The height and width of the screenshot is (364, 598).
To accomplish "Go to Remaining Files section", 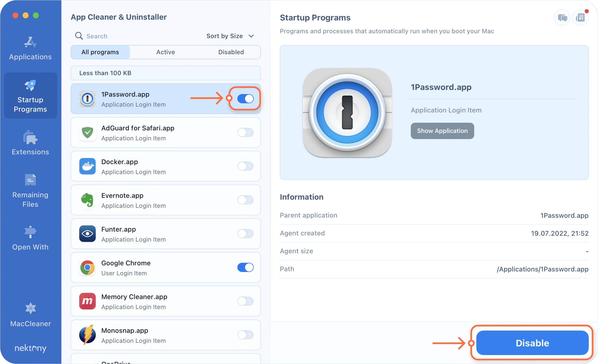I will (x=30, y=190).
